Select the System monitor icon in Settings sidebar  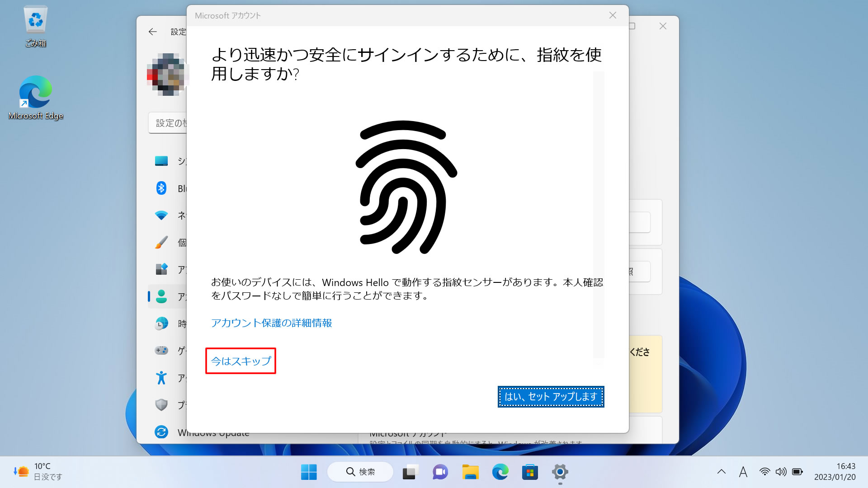point(161,161)
